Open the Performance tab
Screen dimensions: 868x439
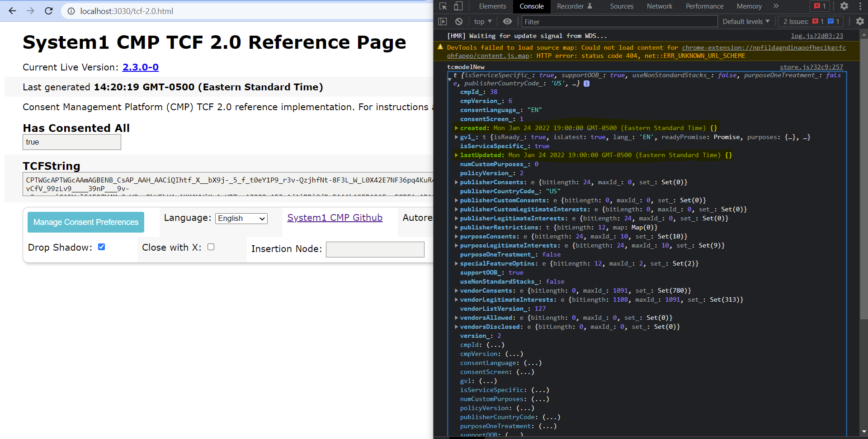[x=704, y=6]
